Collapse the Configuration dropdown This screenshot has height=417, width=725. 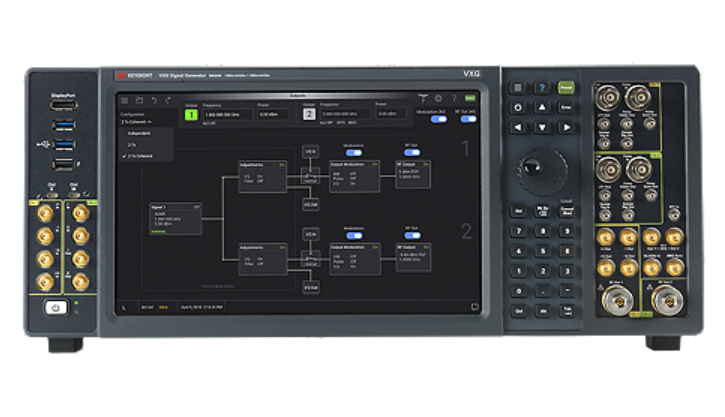point(136,122)
